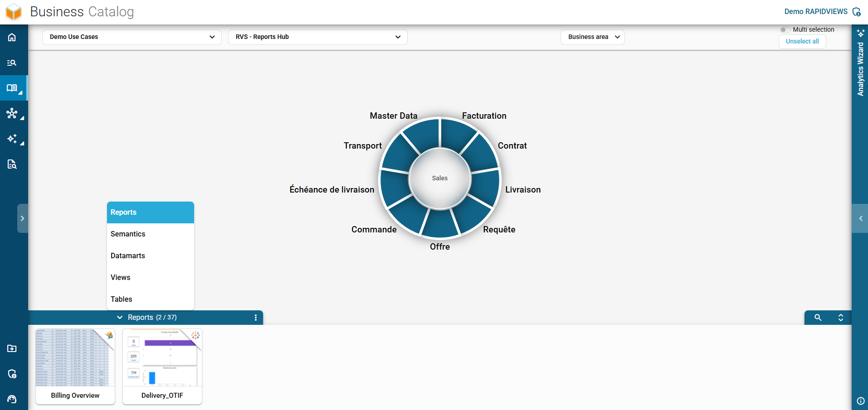The width and height of the screenshot is (868, 410).
Task: Select the Livraison wheel label
Action: click(x=523, y=190)
